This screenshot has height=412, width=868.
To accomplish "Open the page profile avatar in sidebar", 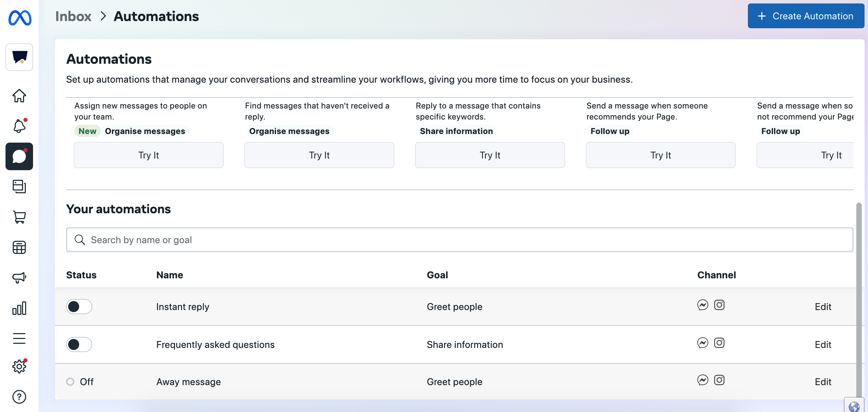I will pyautogui.click(x=19, y=57).
